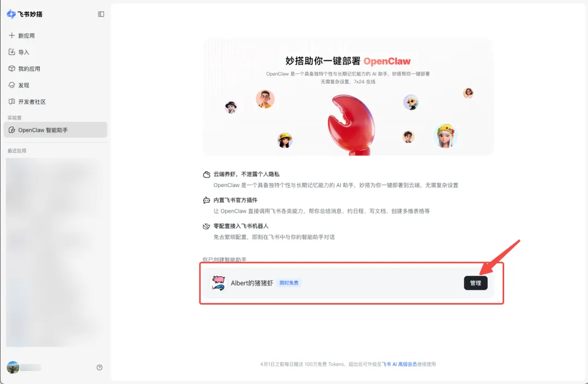Click the 云端养虾，不泄露个人隐私 title
The image size is (588, 384).
247,174
